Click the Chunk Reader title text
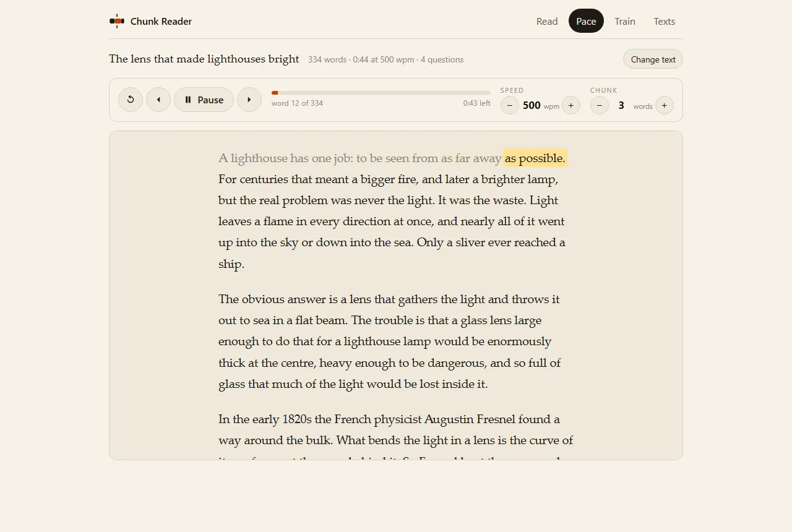Viewport: 792px width, 532px height. coord(161,21)
